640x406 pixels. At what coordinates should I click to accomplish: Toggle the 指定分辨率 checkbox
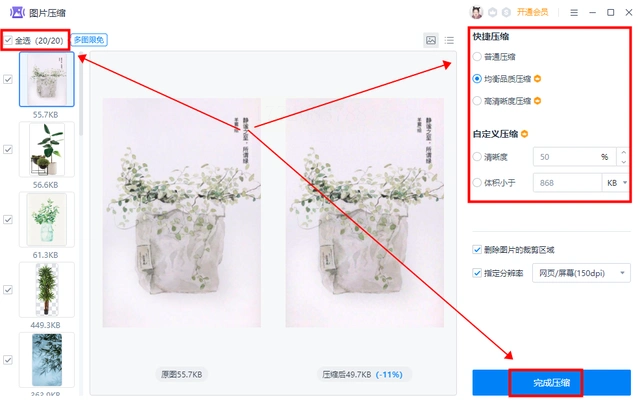click(477, 273)
